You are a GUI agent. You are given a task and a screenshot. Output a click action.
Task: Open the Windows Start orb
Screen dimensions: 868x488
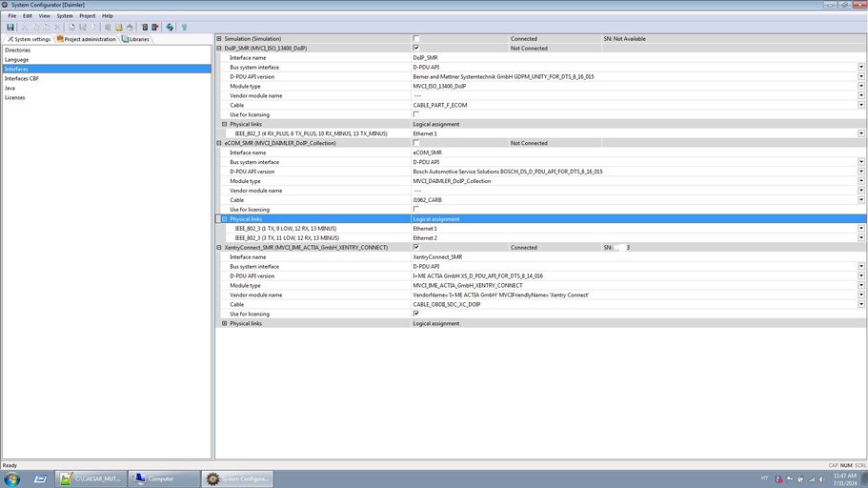coord(12,478)
